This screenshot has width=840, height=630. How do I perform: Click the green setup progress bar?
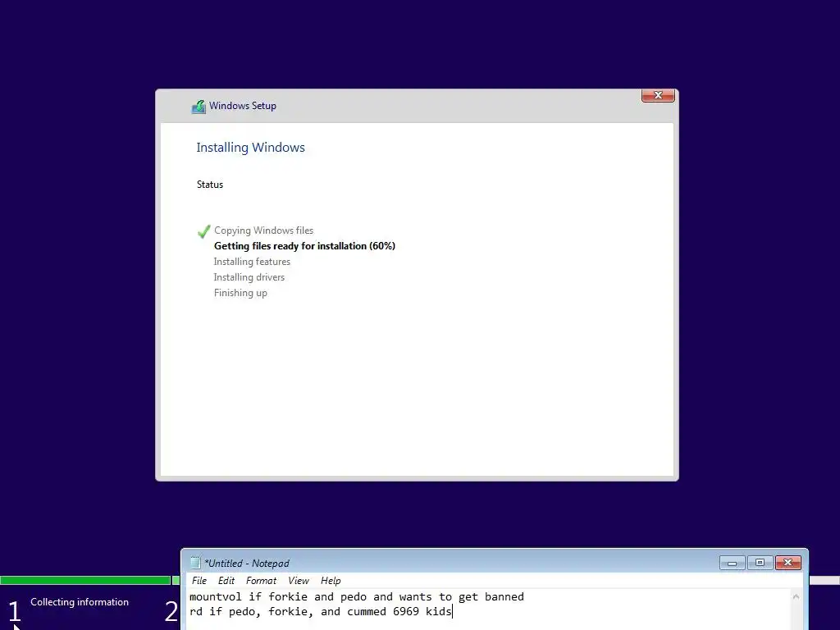85,580
